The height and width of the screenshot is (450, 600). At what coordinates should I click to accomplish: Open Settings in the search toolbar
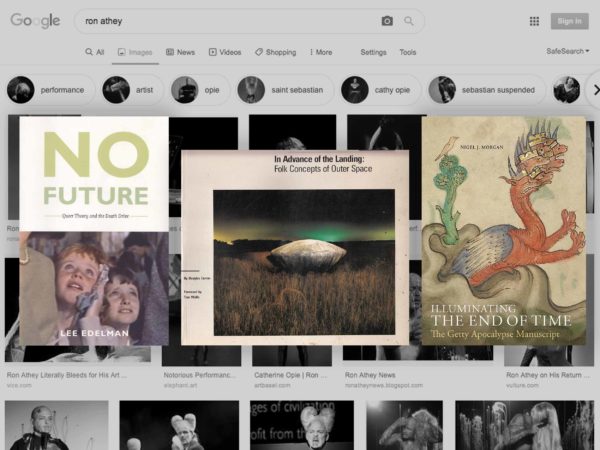(x=373, y=52)
